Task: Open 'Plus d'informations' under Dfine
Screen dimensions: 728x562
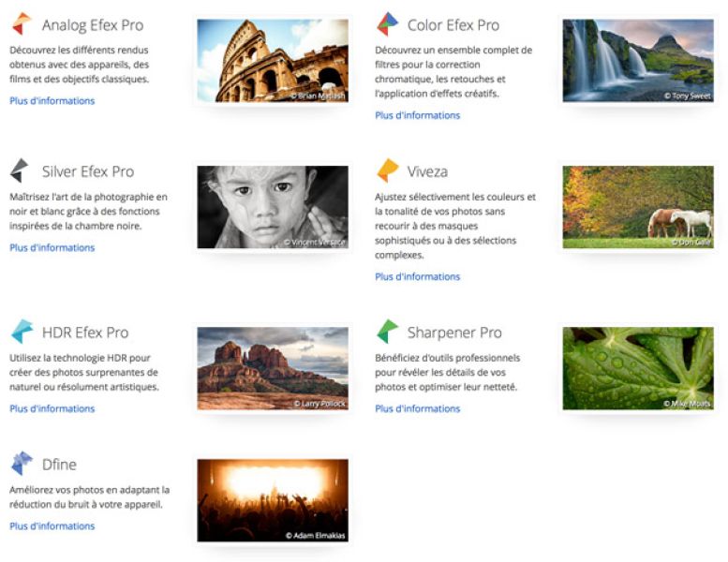Action: (x=52, y=526)
